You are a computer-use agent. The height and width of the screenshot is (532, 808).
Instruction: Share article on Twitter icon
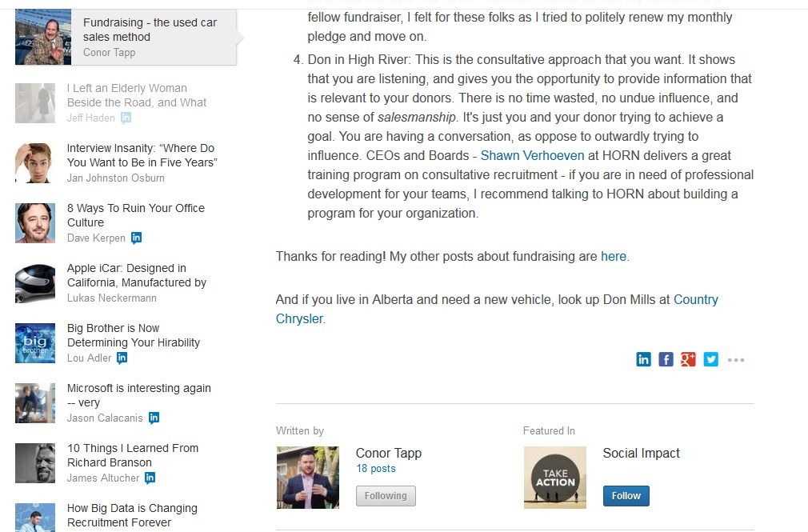click(710, 359)
